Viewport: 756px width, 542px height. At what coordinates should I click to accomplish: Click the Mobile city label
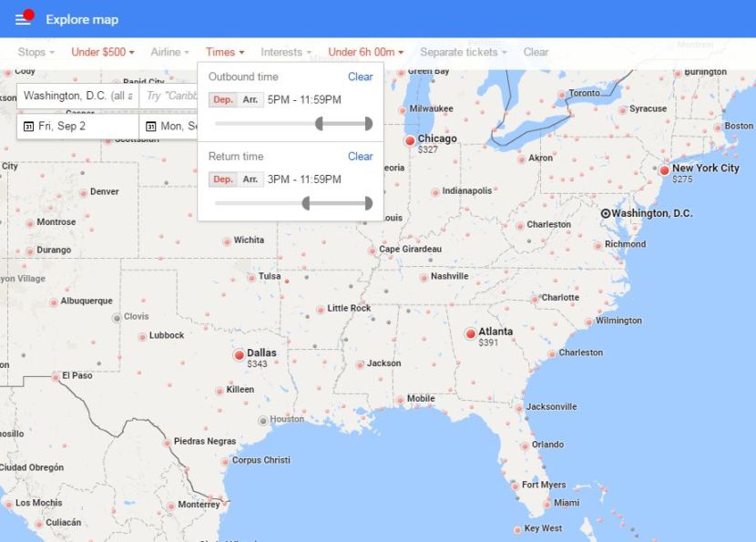(421, 398)
